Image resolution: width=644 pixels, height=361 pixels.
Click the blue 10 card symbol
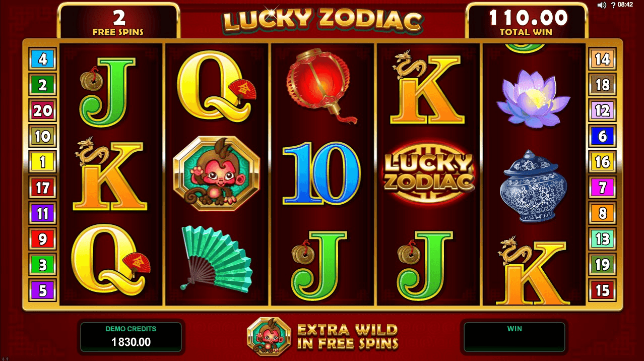click(321, 172)
